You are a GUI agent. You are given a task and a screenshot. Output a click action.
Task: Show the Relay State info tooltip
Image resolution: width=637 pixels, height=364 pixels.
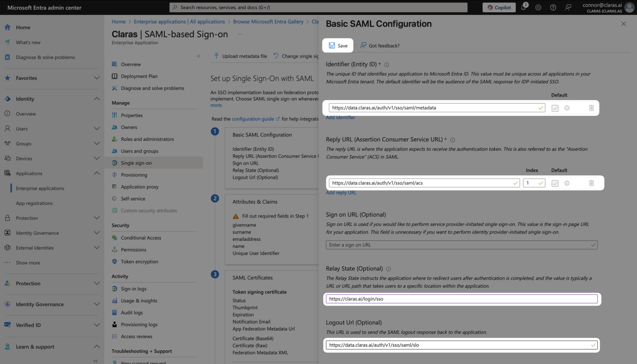389,269
